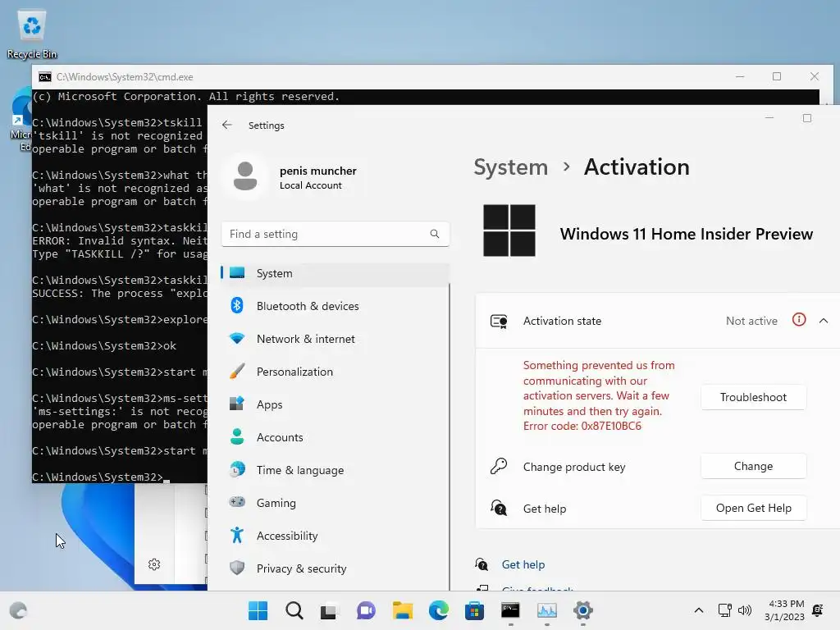840x630 pixels.
Task: Click the Activation state certificate icon
Action: [x=499, y=321]
